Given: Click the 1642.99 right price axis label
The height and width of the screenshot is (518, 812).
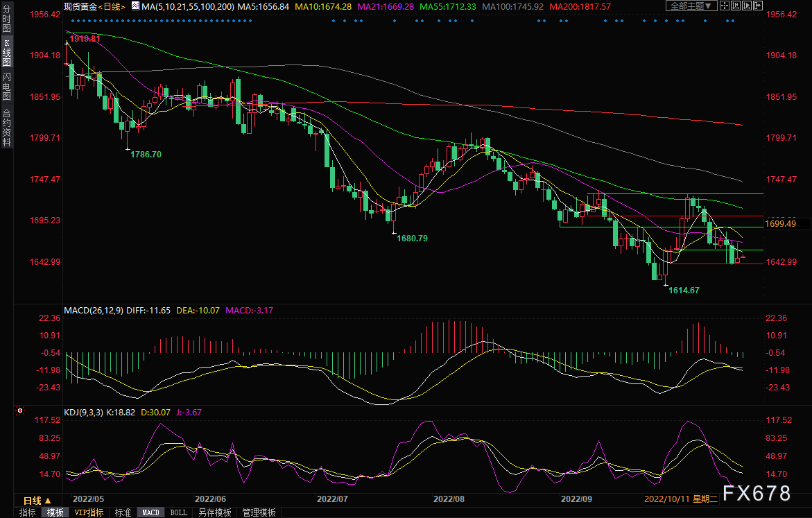Looking at the screenshot, I should 781,261.
